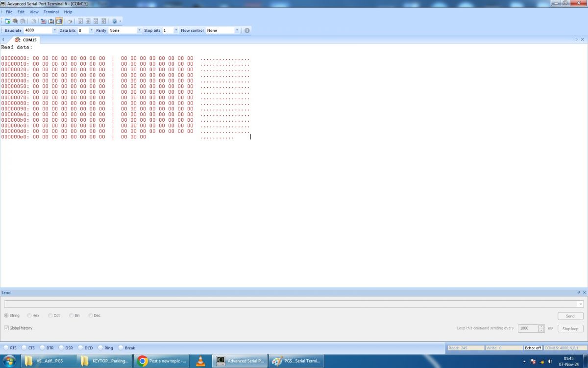Click the pin icon on the Send panel
This screenshot has width=588, height=368.
pyautogui.click(x=579, y=292)
